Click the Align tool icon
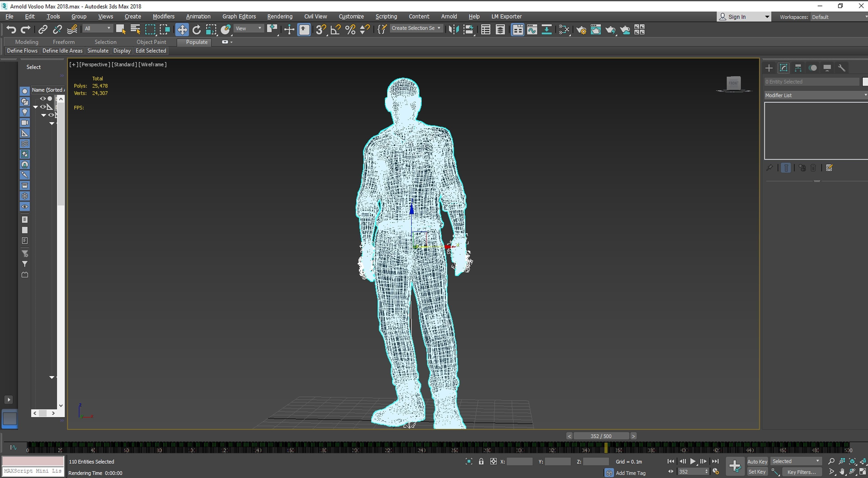This screenshot has width=868, height=478. click(468, 30)
